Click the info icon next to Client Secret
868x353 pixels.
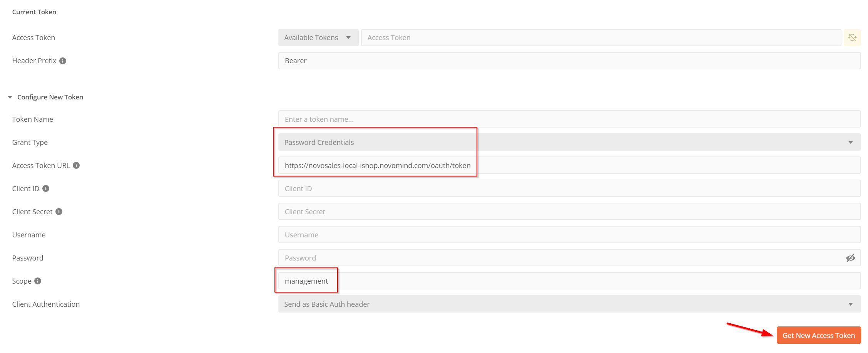pos(59,212)
